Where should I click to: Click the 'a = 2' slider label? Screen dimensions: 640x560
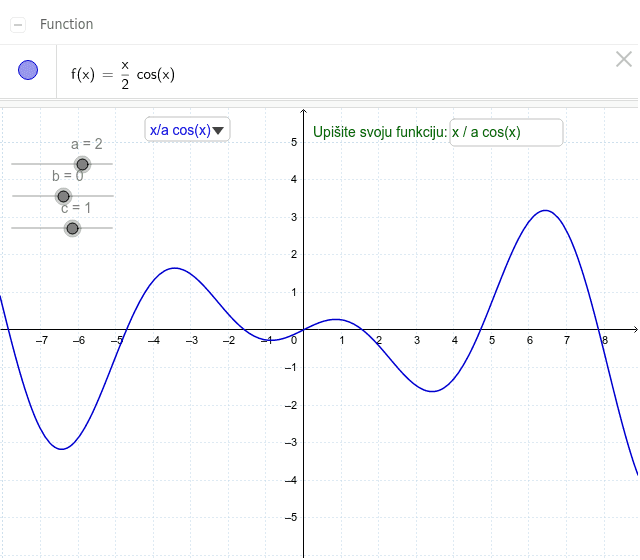pos(87,144)
